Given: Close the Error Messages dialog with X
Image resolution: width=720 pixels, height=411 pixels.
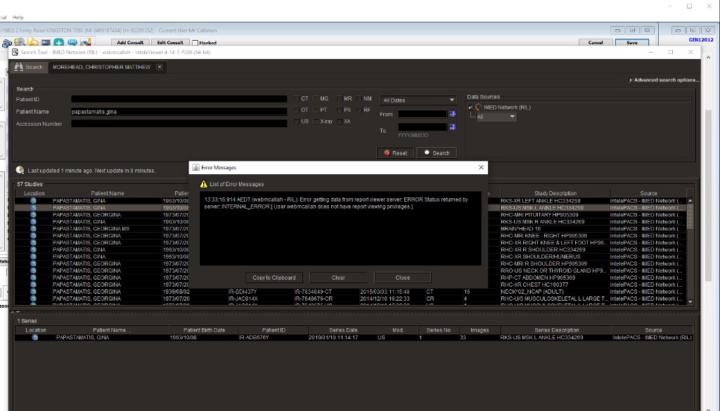Looking at the screenshot, I should tap(481, 168).
